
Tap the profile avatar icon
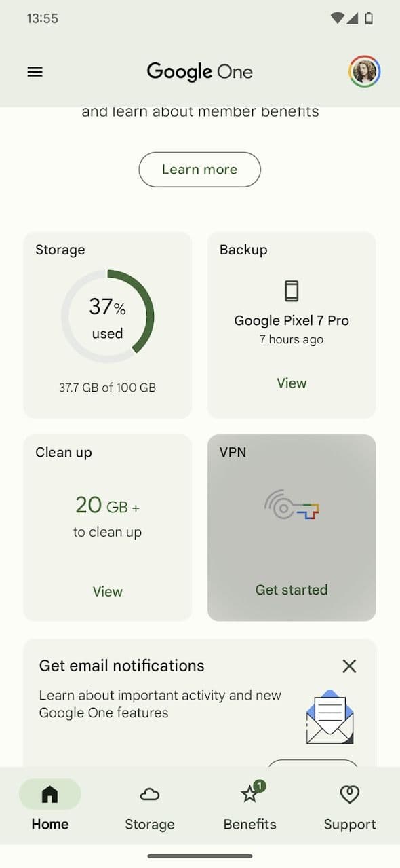coord(365,71)
